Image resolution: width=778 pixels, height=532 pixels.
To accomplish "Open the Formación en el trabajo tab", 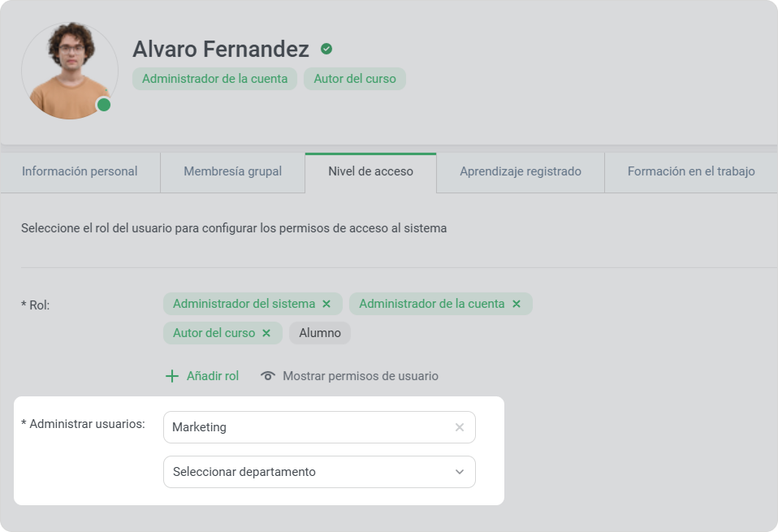I will pyautogui.click(x=690, y=171).
